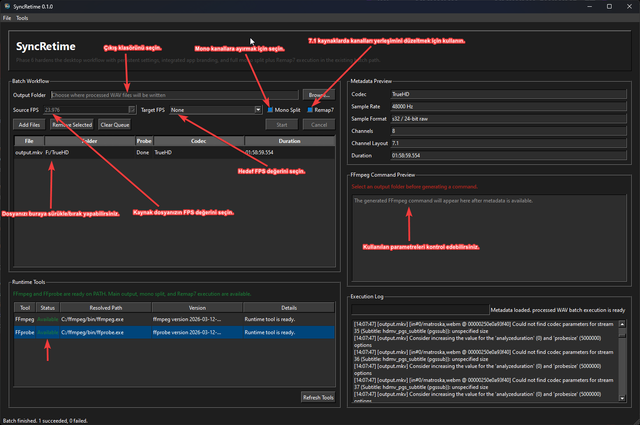Click the Remove Selected button
This screenshot has height=425, width=640.
pos(72,125)
